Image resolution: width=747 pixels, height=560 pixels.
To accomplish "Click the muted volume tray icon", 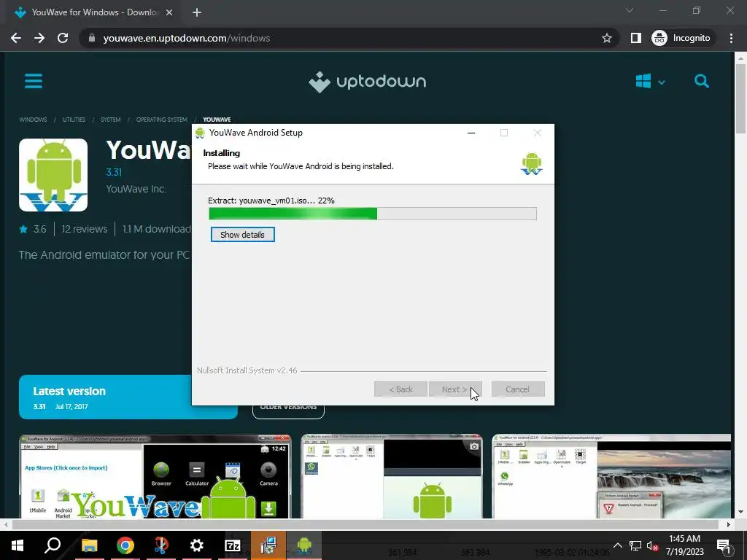I will tap(653, 545).
